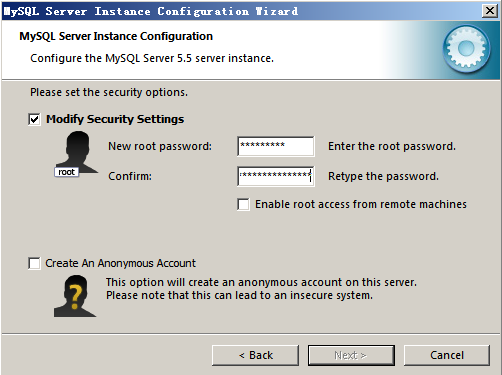Click the Create An Anonymous Account label
Image resolution: width=502 pixels, height=375 pixels.
click(x=121, y=263)
